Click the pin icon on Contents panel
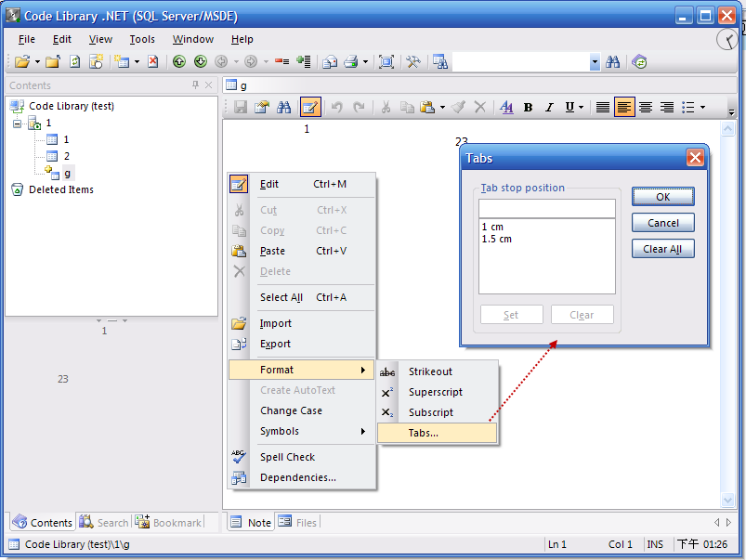Screen dimensions: 746x560 [x=195, y=85]
